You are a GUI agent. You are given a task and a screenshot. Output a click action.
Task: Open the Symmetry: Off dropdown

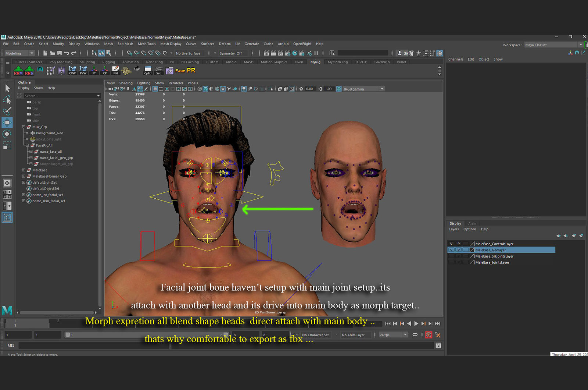pos(234,53)
